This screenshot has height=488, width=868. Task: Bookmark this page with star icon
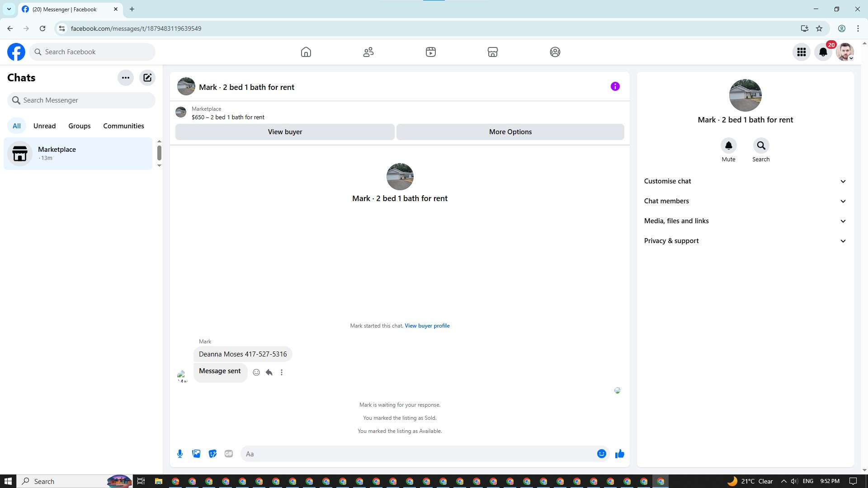coord(819,28)
